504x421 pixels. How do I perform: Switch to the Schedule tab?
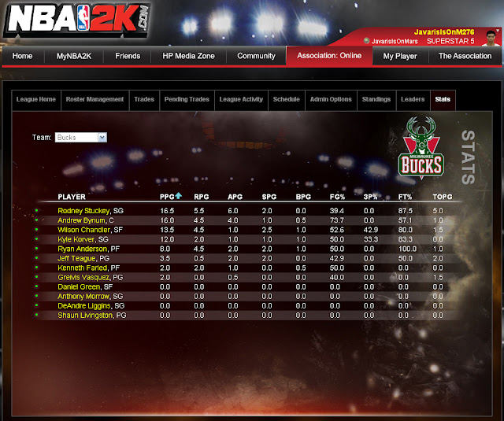pos(287,100)
